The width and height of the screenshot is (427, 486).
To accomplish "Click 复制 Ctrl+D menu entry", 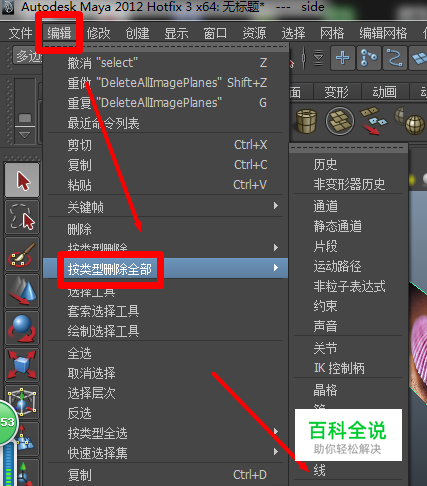I will pyautogui.click(x=165, y=475).
